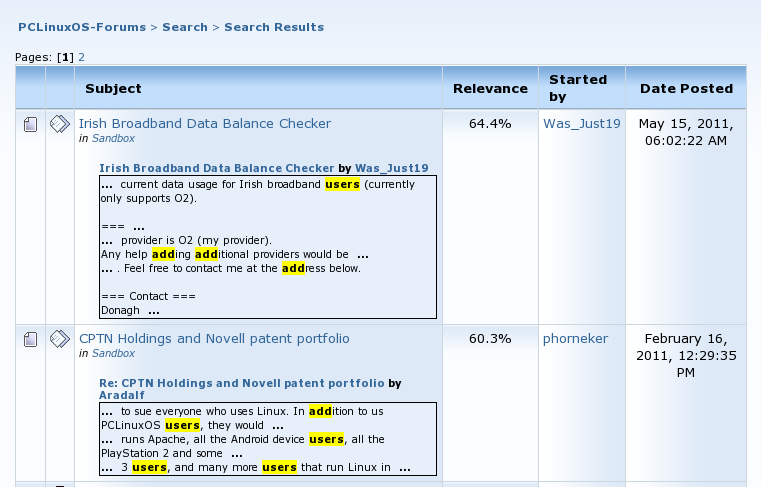Select Search Results in the breadcrumb
The width and height of the screenshot is (761, 487).
274,27
